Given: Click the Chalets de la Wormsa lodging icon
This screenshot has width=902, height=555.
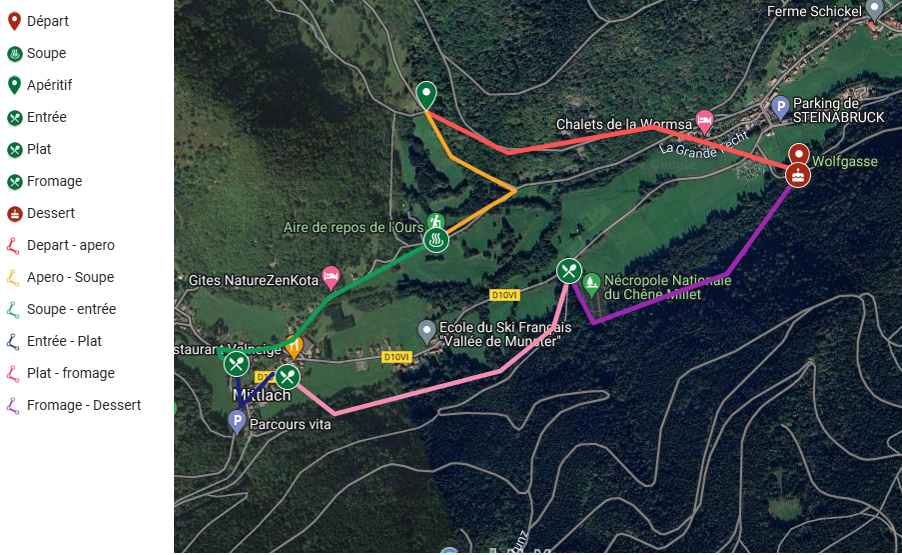Looking at the screenshot, I should coord(704,121).
